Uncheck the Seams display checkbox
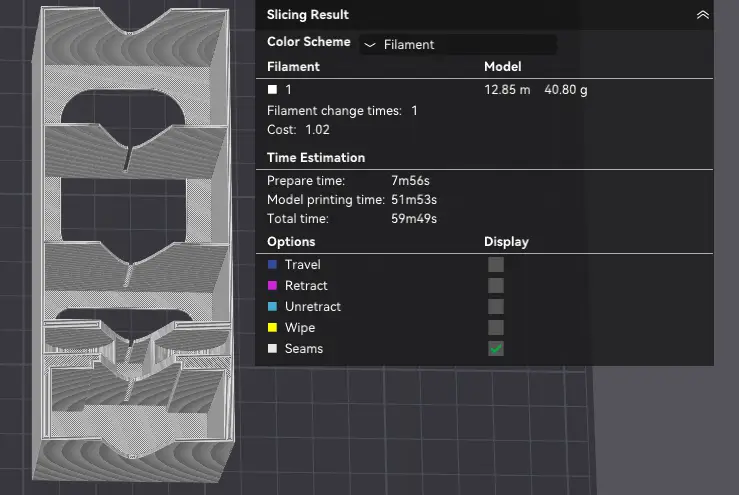The width and height of the screenshot is (739, 495). pos(495,348)
